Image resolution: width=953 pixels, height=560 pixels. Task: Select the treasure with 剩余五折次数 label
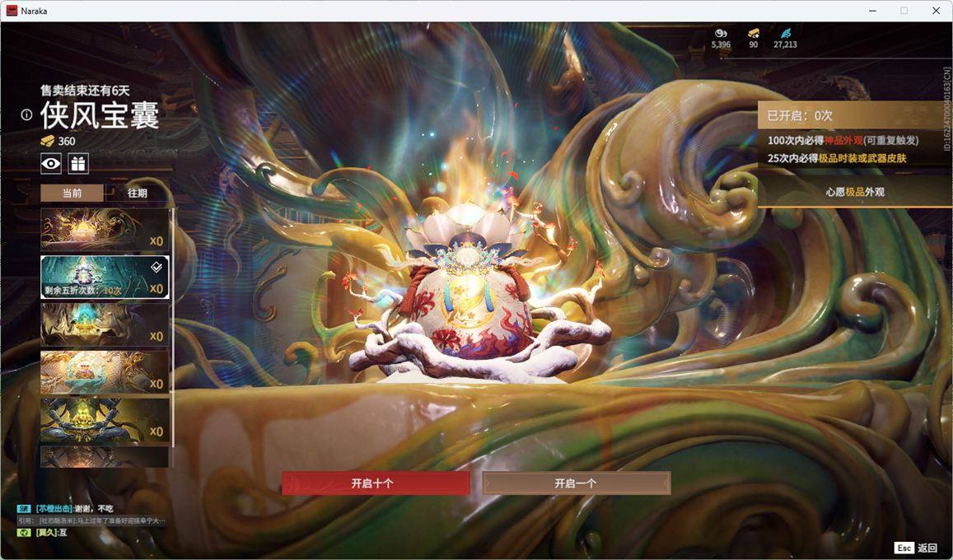pyautogui.click(x=105, y=277)
